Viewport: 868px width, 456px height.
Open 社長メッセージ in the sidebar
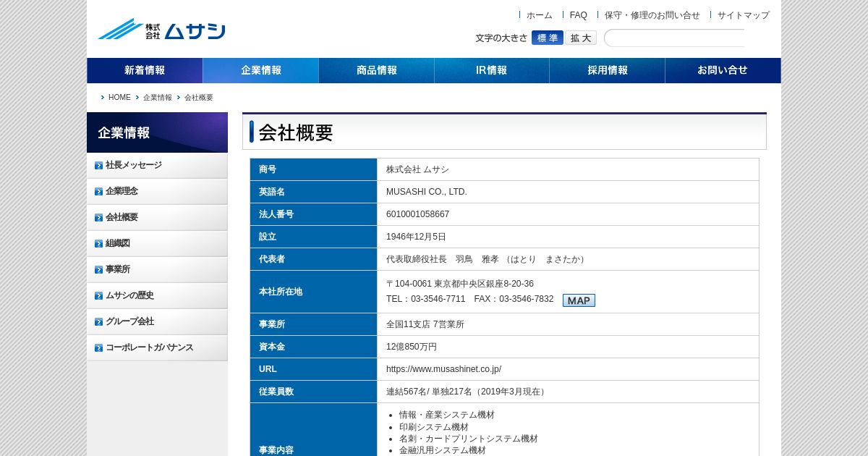[x=157, y=165]
